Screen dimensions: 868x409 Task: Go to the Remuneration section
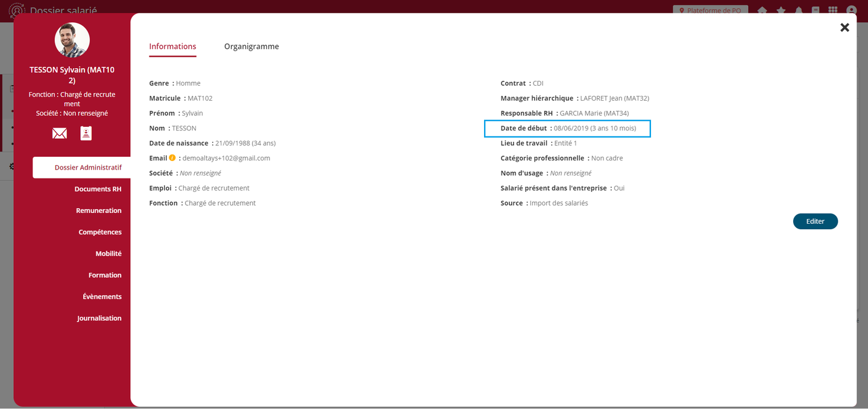98,211
